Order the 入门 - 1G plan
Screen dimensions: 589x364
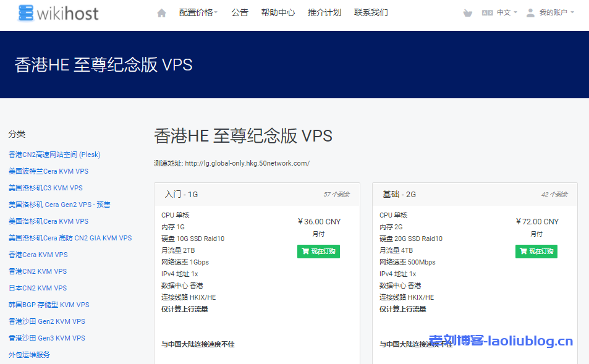pyautogui.click(x=318, y=252)
